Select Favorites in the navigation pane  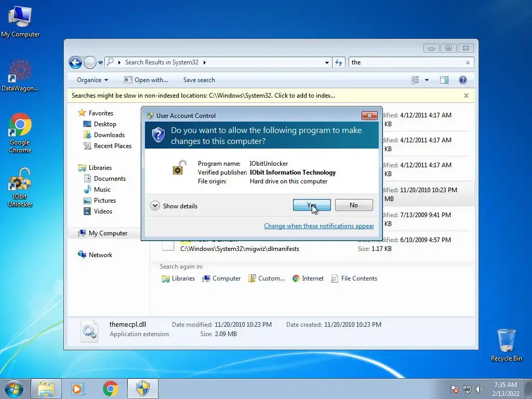96,113
